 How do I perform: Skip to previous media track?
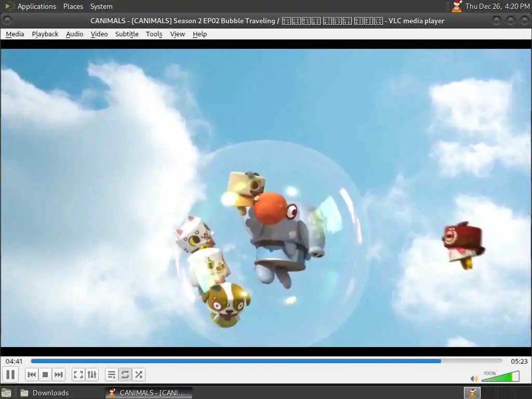(32, 375)
